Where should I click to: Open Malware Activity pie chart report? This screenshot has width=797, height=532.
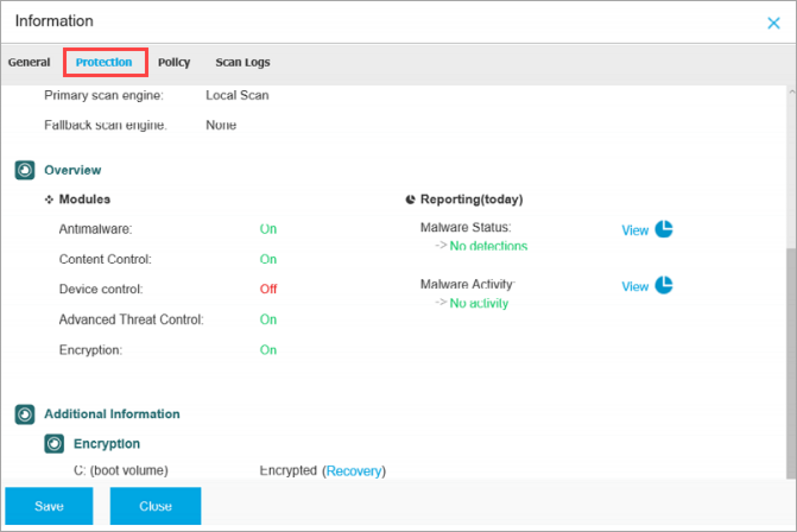(664, 285)
